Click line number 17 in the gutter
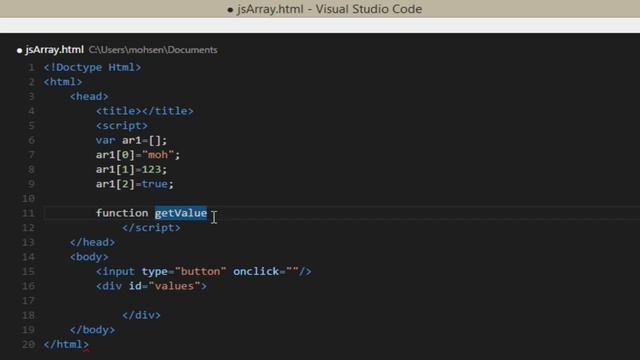The height and width of the screenshot is (360, 640). (28, 301)
